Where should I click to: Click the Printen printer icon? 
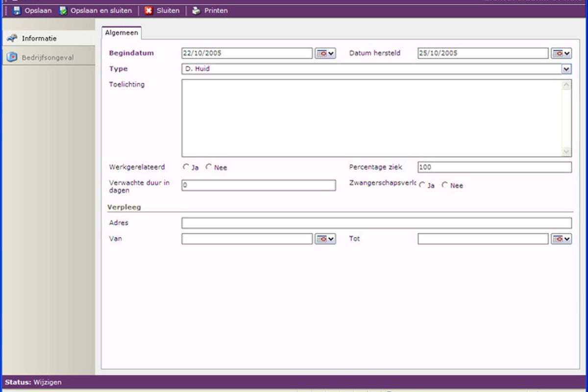click(196, 10)
